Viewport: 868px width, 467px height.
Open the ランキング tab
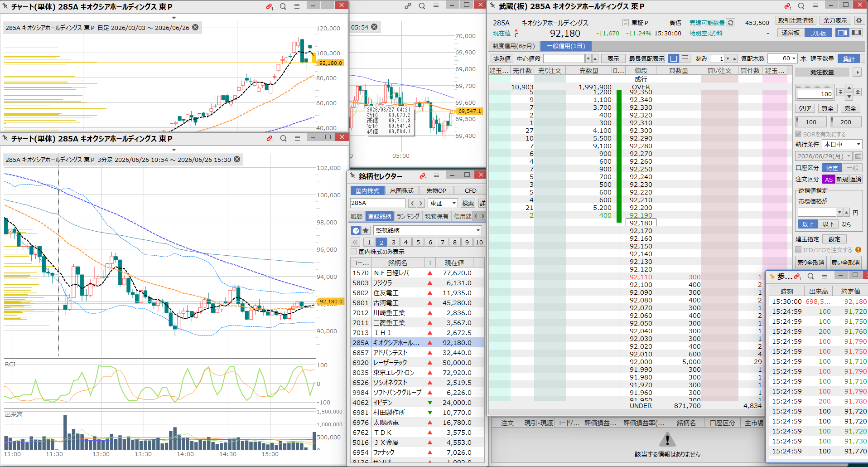click(x=408, y=216)
